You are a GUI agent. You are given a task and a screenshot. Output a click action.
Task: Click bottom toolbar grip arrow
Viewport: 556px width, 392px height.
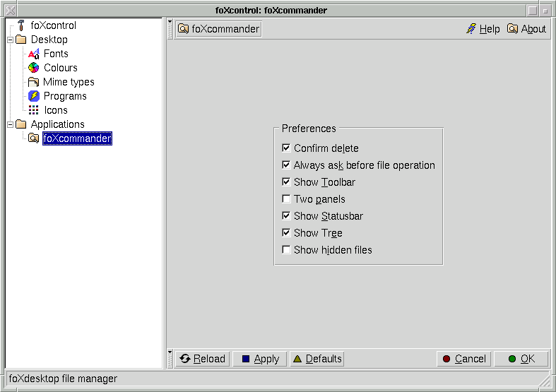(x=170, y=352)
